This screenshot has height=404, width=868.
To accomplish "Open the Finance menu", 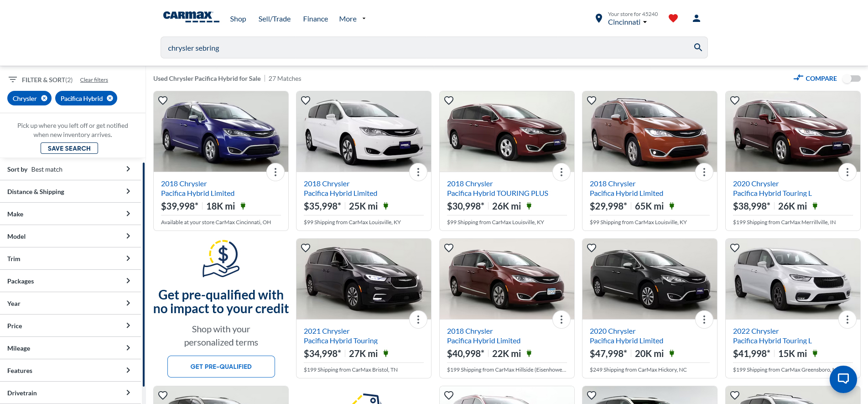I will (316, 19).
